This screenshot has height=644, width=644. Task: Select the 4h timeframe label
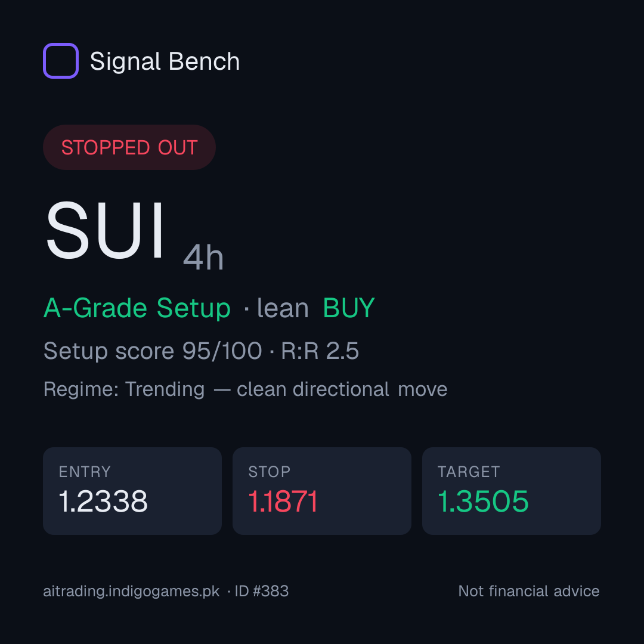point(203,257)
